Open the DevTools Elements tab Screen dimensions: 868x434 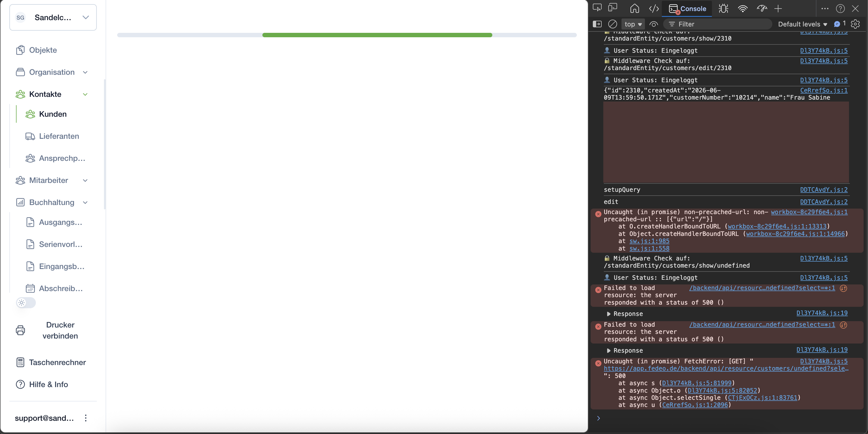click(x=654, y=9)
